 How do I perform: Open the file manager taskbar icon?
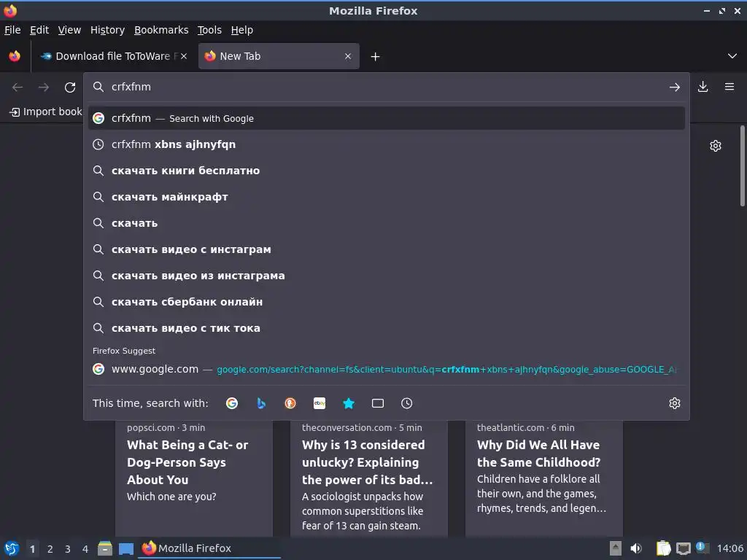click(105, 548)
